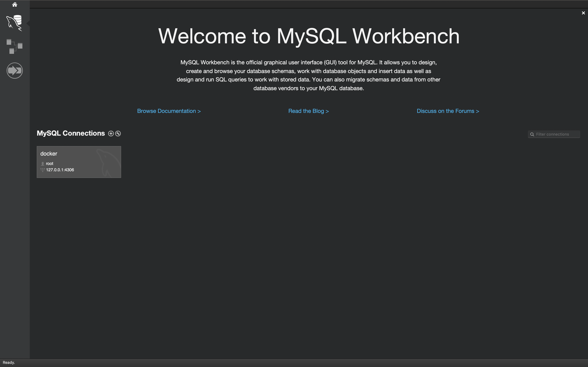Visit the Discuss on the Forums link
This screenshot has width=588, height=367.
(448, 111)
